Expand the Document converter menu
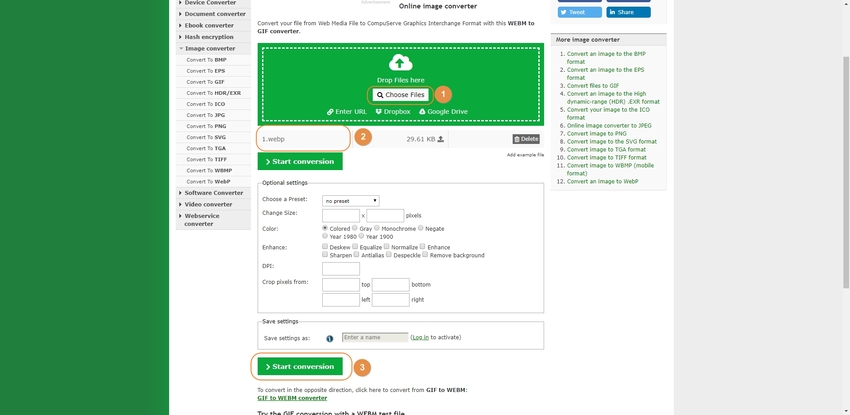 [x=213, y=14]
